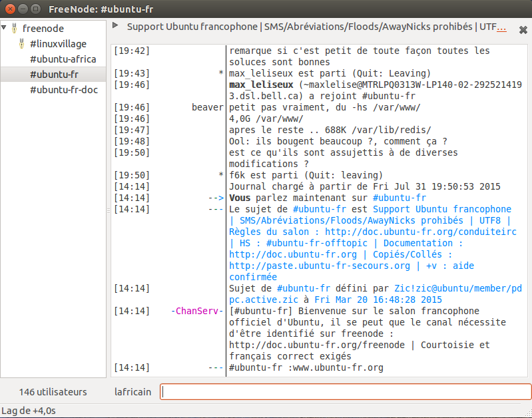The image size is (532, 418).
Task: Click the Zic!zic@ubuntu/member topic setter text
Action: [x=458, y=288]
